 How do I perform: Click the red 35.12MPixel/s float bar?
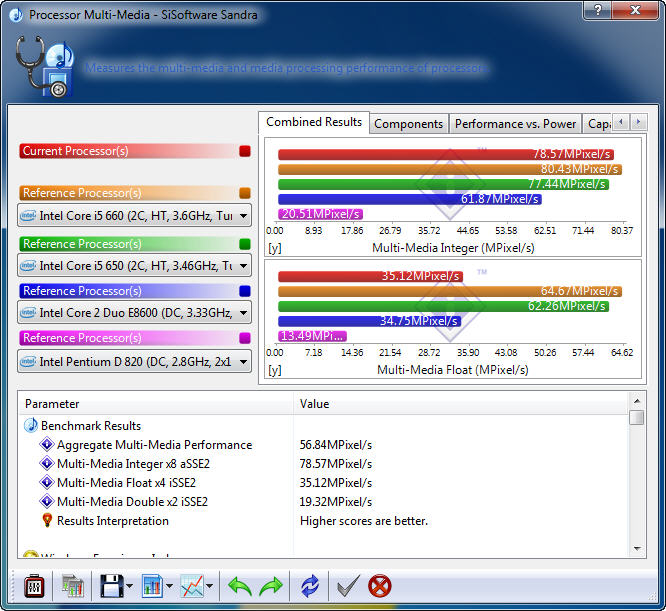coord(370,276)
